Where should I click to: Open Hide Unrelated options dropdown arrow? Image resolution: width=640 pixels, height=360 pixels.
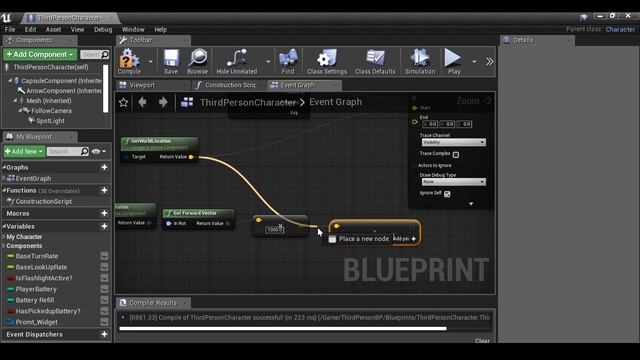click(x=268, y=62)
